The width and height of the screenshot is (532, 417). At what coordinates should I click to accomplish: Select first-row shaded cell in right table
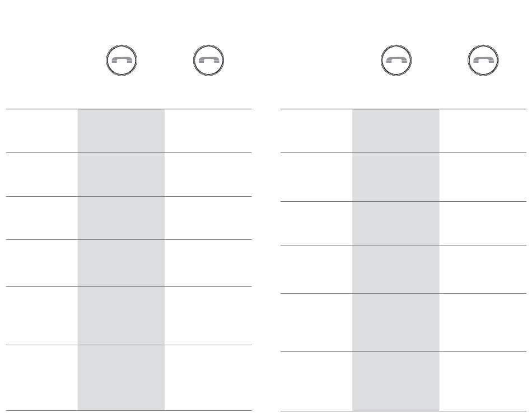pyautogui.click(x=395, y=131)
